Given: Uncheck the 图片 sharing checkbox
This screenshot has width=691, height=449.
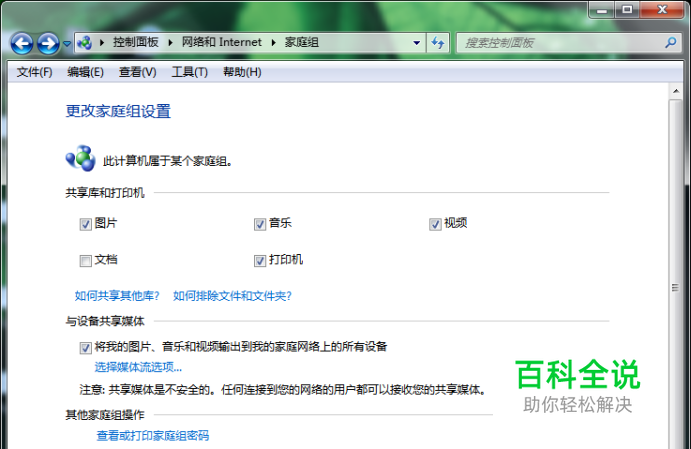Looking at the screenshot, I should 85,224.
